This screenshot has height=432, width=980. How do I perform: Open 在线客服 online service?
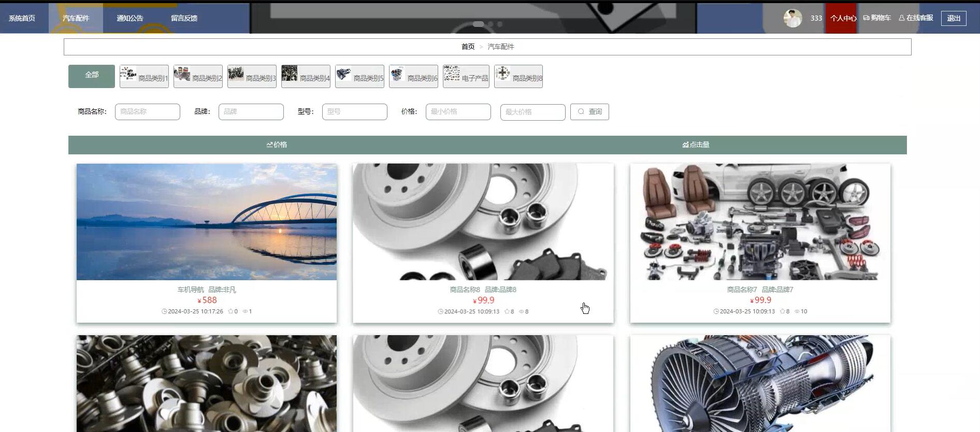(916, 18)
